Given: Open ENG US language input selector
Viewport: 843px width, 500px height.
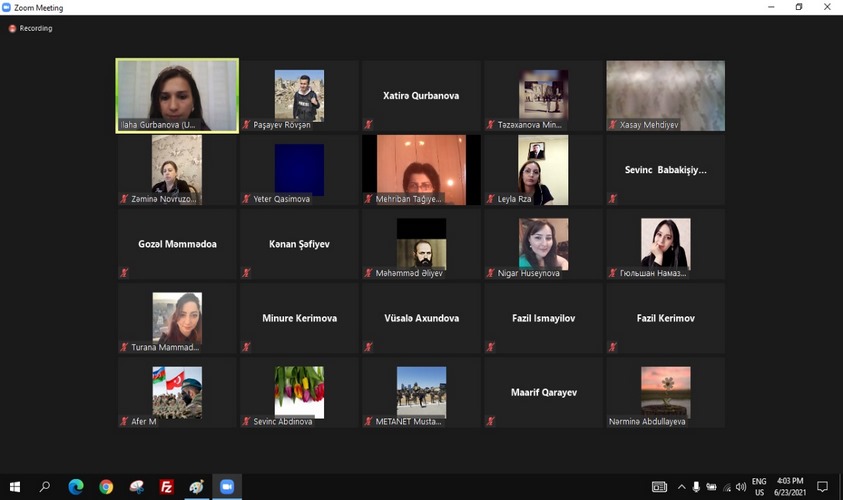Looking at the screenshot, I should pos(759,487).
